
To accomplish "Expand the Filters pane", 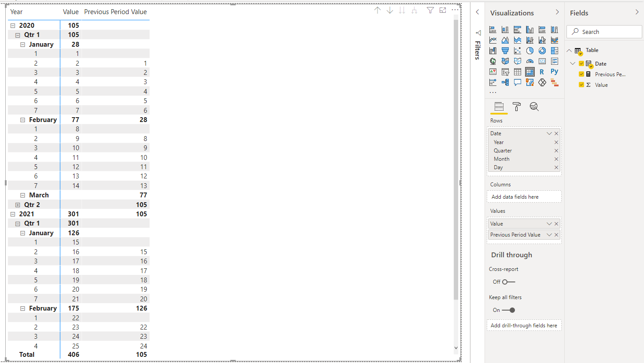I will (477, 12).
